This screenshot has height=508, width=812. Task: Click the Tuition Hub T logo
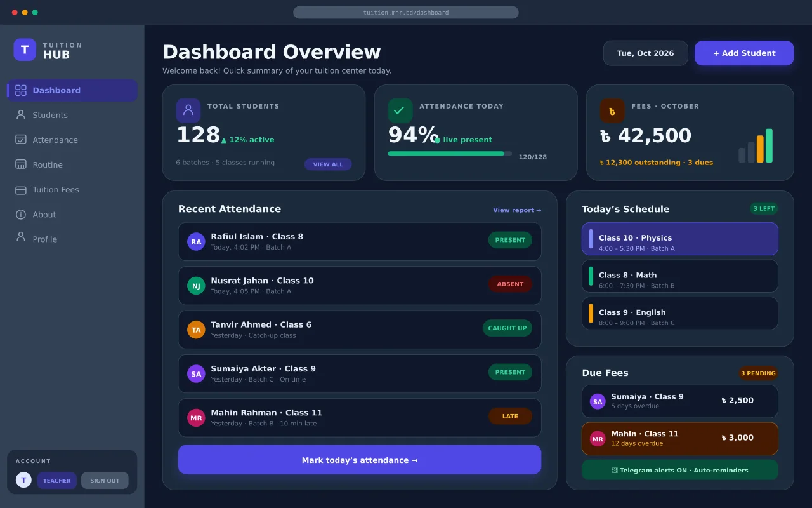pos(25,50)
